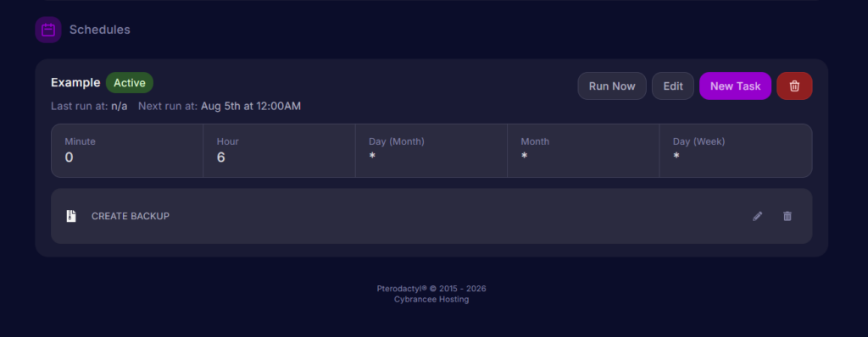Click the Cybrancee Hosting footer text
Viewport: 868px width, 337px height.
point(431,300)
